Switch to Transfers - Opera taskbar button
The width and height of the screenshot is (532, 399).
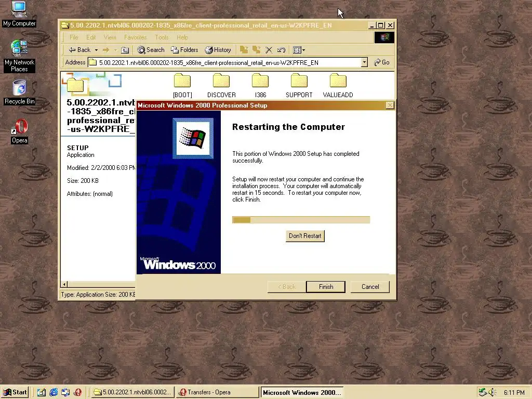pyautogui.click(x=218, y=392)
